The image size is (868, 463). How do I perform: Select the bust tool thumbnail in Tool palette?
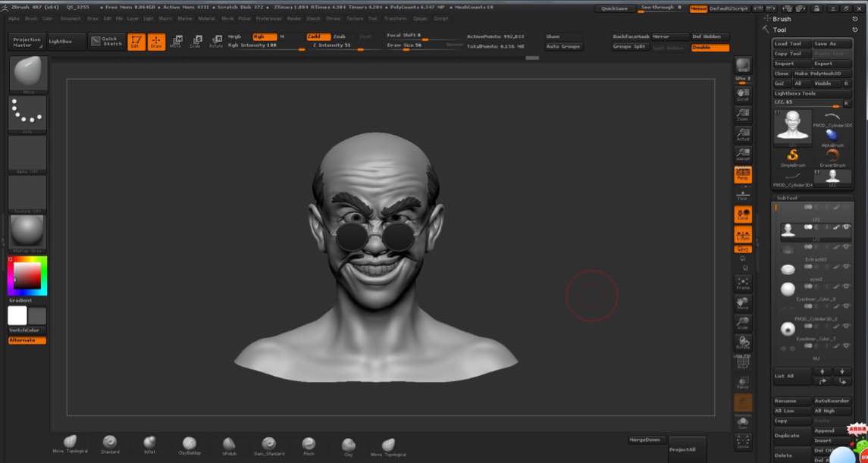792,125
